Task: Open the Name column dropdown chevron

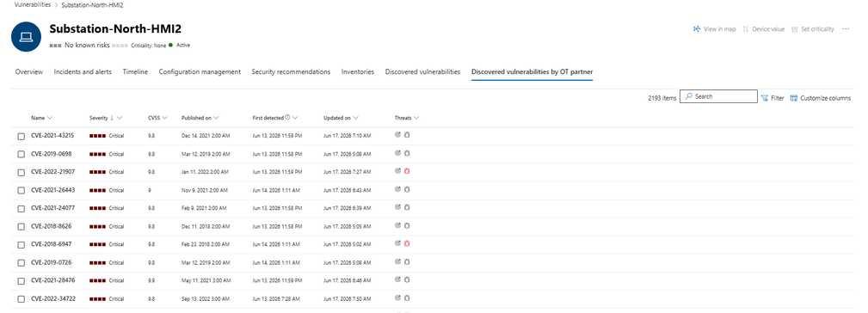Action: coord(50,118)
